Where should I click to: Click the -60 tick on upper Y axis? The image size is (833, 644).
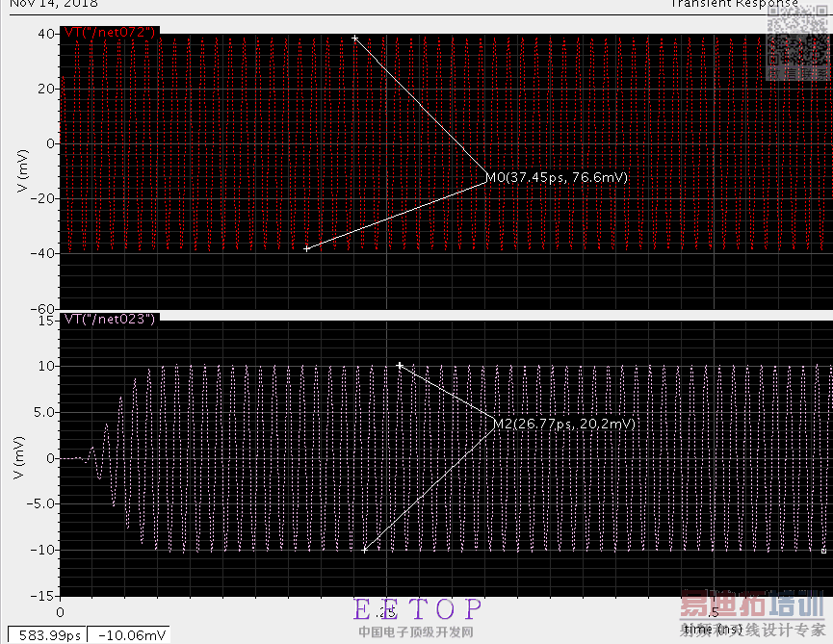(x=41, y=309)
